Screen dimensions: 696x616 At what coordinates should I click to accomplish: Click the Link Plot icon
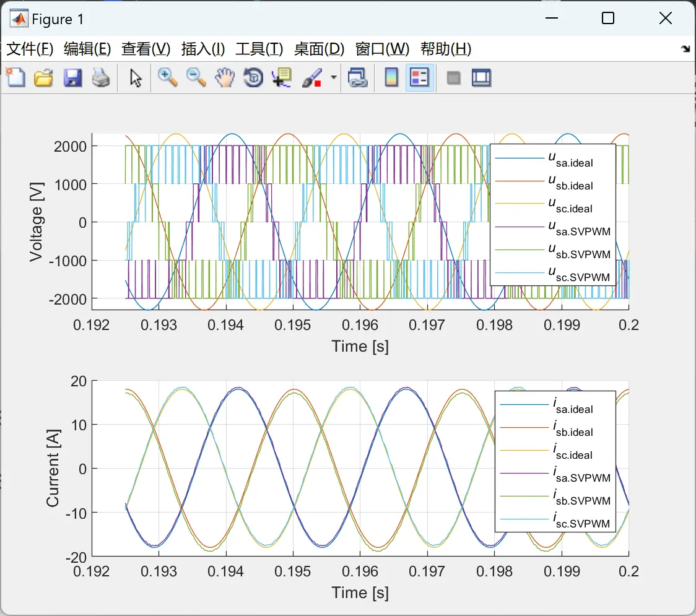pos(357,77)
